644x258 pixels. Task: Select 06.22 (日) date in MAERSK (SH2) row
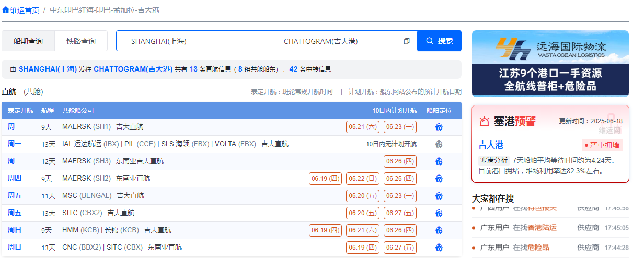363,178
